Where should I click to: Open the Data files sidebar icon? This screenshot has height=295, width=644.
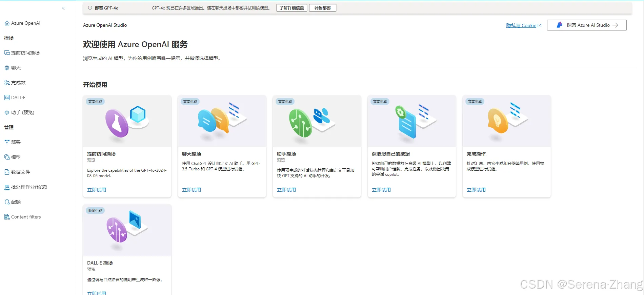tap(7, 172)
